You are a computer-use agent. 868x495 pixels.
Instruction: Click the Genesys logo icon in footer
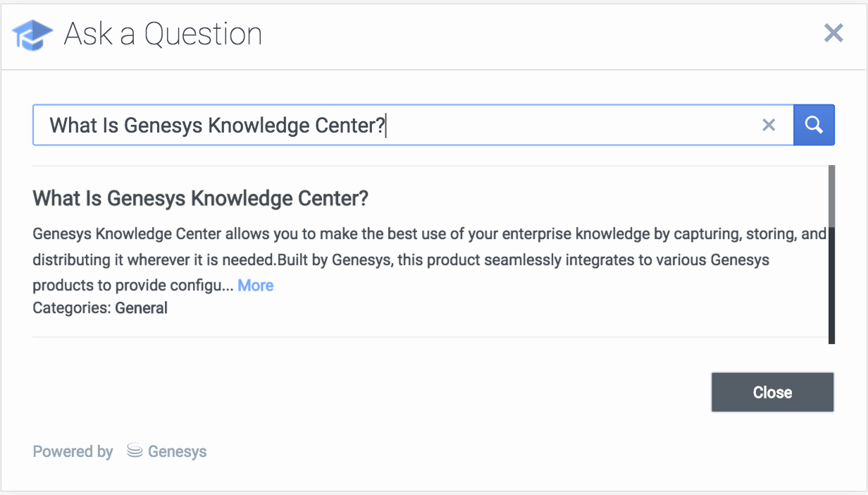(x=135, y=451)
